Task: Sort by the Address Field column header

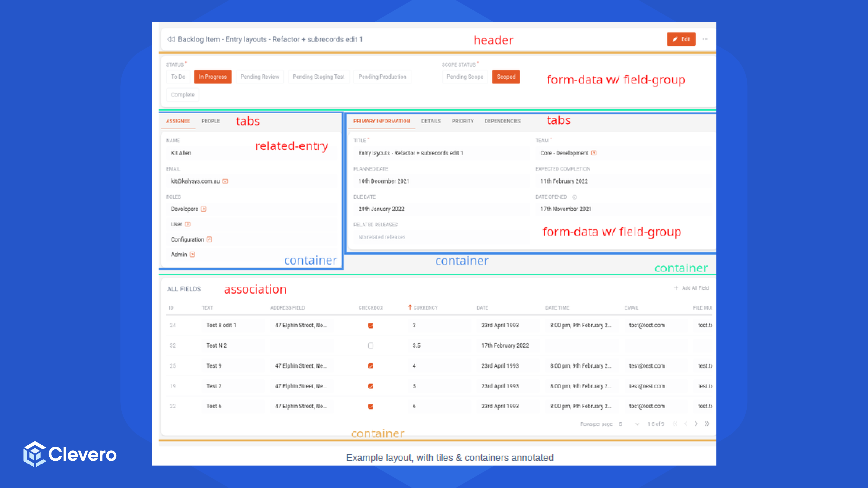Action: coord(288,308)
